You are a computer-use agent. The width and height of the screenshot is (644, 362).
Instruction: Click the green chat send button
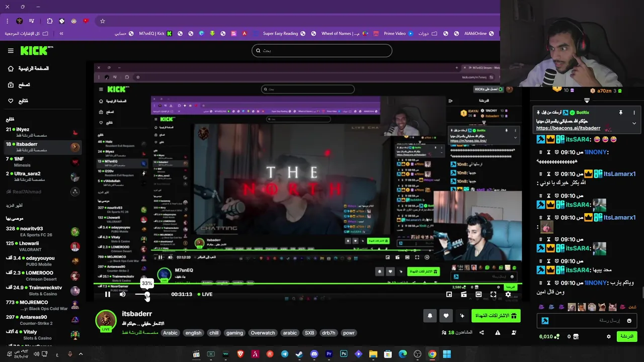pos(627,336)
